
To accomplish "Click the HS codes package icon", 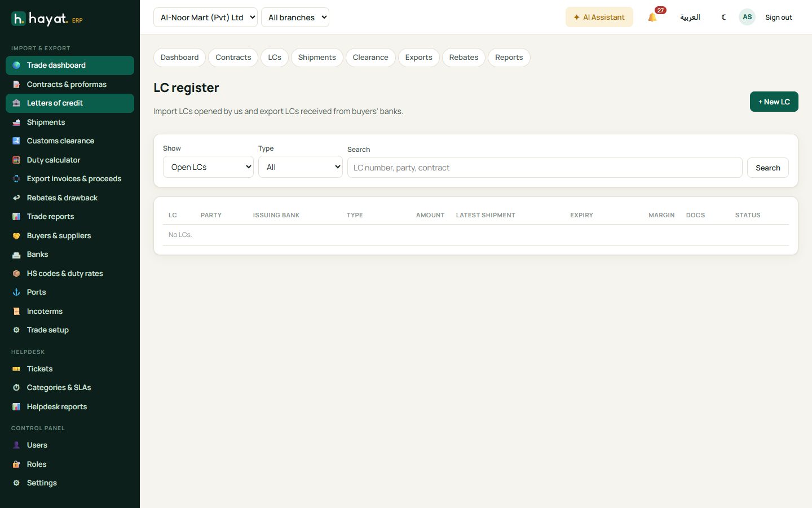I will coord(16,274).
